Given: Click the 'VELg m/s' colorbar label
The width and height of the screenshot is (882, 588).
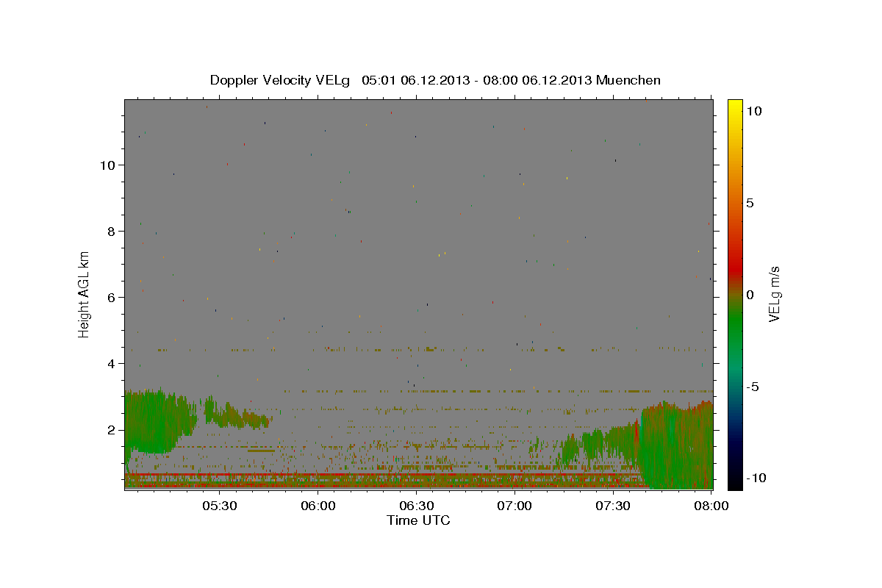Looking at the screenshot, I should pyautogui.click(x=774, y=294).
